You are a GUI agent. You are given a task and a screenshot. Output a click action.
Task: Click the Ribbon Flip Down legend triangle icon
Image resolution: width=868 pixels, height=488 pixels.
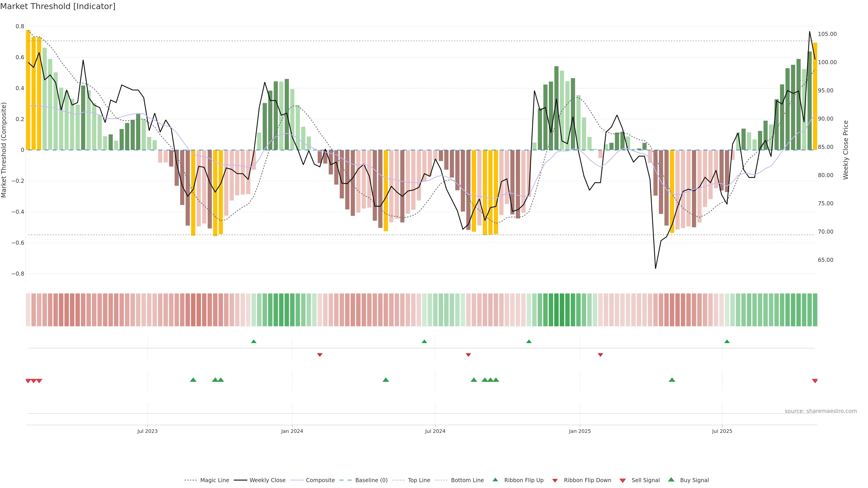pos(555,480)
